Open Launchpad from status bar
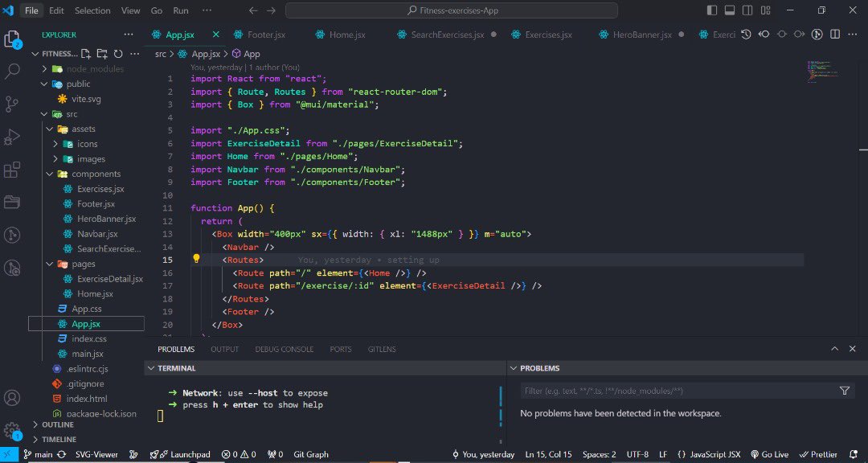This screenshot has width=868, height=463. click(x=181, y=454)
